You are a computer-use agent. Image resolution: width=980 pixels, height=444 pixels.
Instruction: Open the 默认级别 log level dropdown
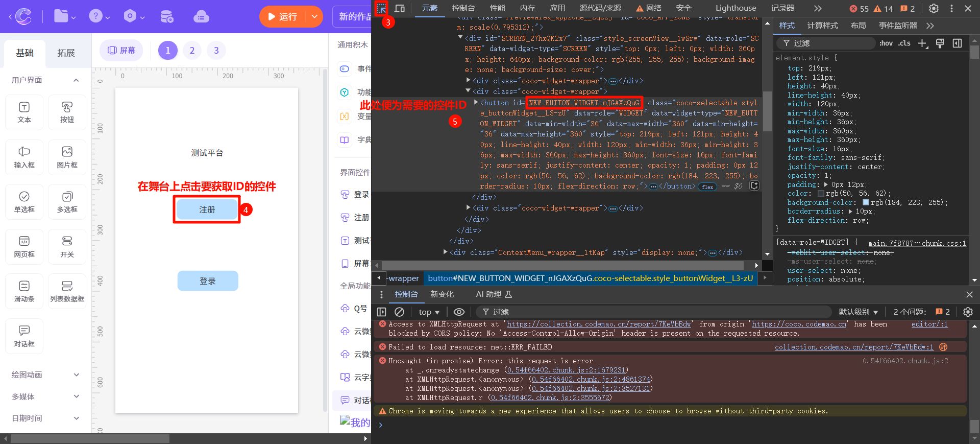click(859, 312)
